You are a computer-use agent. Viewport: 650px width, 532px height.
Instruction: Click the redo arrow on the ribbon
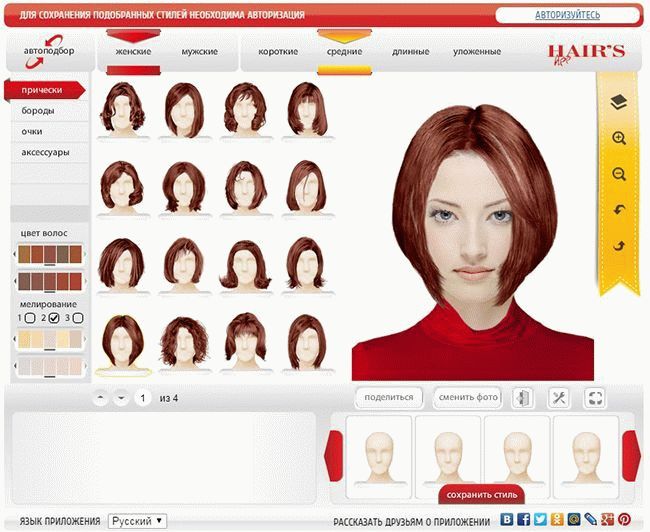618,246
